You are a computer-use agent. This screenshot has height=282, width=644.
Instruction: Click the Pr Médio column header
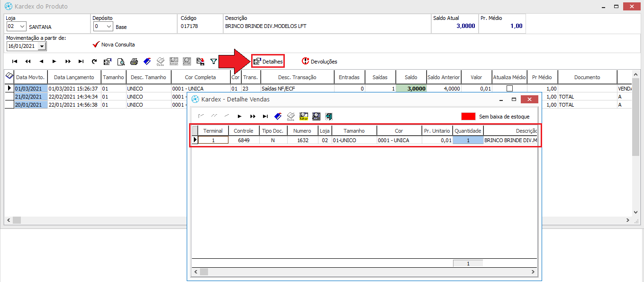[x=542, y=77]
